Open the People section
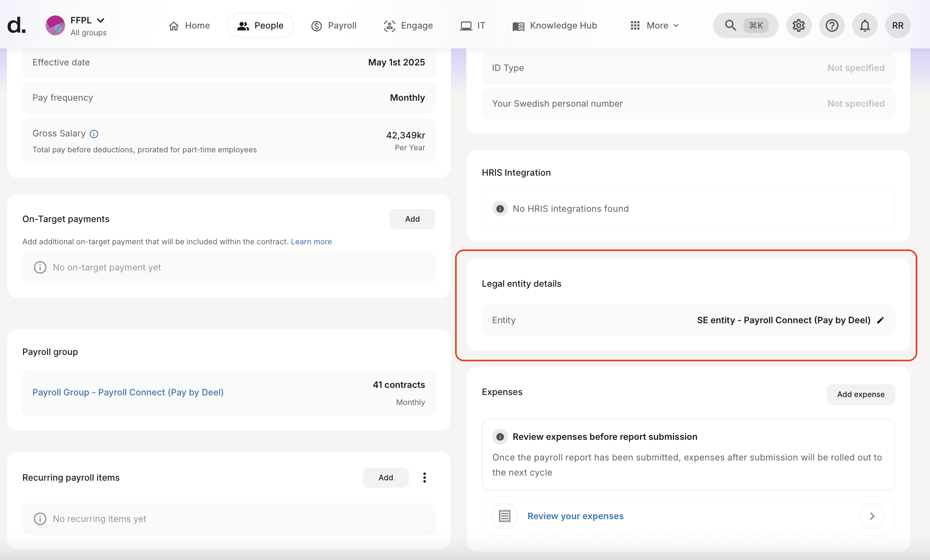Viewport: 930px width, 560px height. click(260, 25)
